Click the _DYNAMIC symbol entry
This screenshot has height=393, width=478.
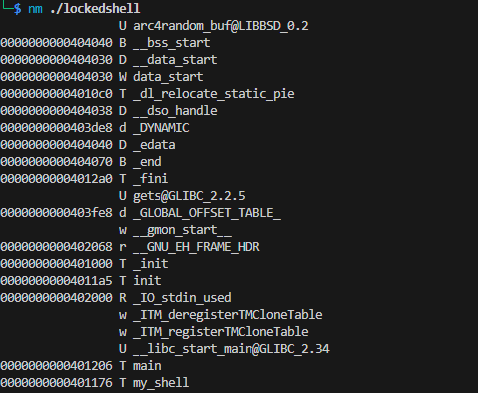coord(161,128)
